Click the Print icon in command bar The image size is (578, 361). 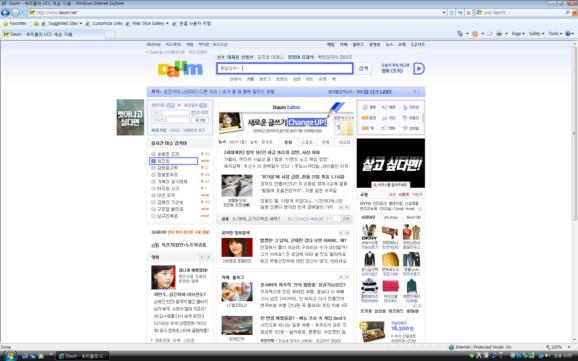pyautogui.click(x=499, y=34)
